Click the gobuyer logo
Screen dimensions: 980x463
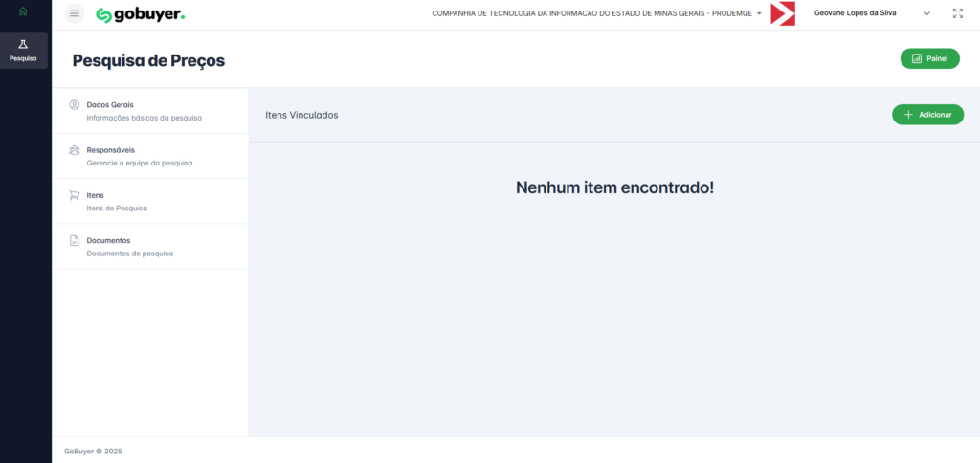140,14
